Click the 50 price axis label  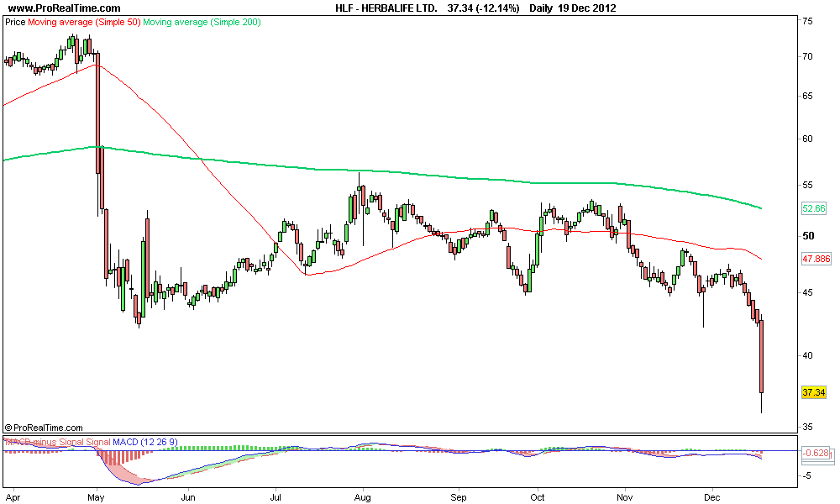pyautogui.click(x=808, y=236)
